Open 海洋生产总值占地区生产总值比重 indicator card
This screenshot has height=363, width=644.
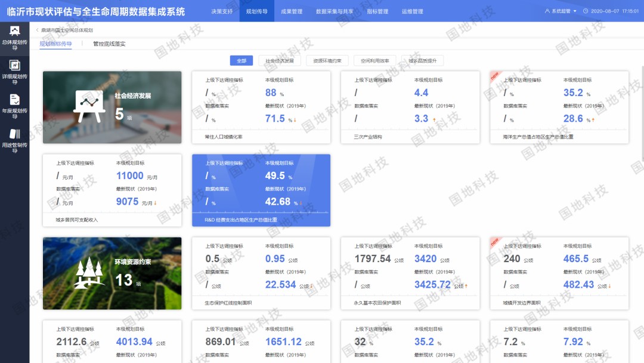coord(559,107)
